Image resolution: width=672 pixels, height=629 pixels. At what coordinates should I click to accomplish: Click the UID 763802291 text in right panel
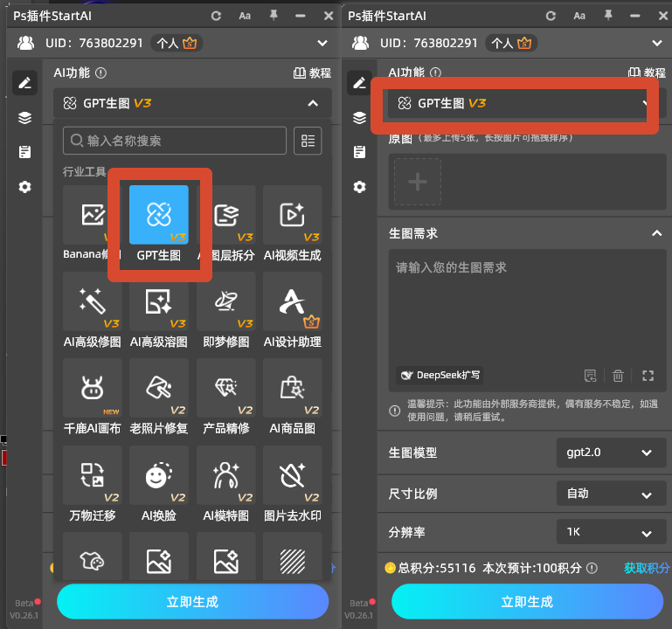click(x=428, y=43)
